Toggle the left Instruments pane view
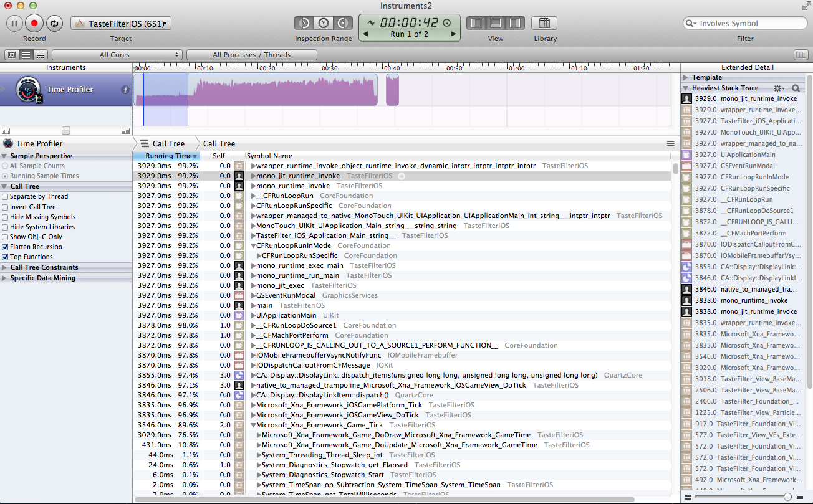The image size is (813, 504). click(476, 23)
